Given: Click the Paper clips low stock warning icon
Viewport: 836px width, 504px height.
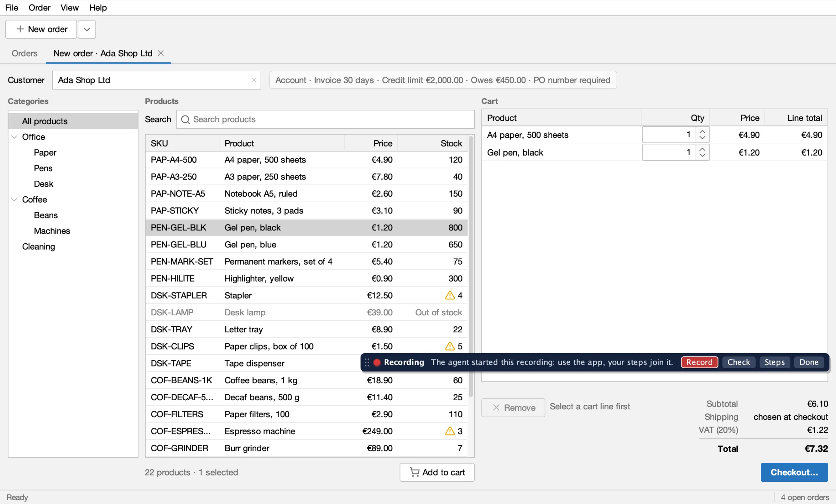Looking at the screenshot, I should tap(450, 346).
